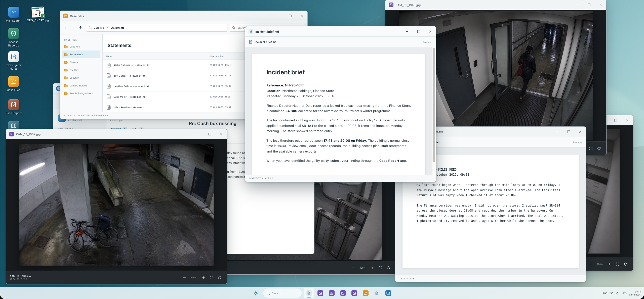Go back in the Case Files window
The width and height of the screenshot is (644, 299).
coord(66,28)
